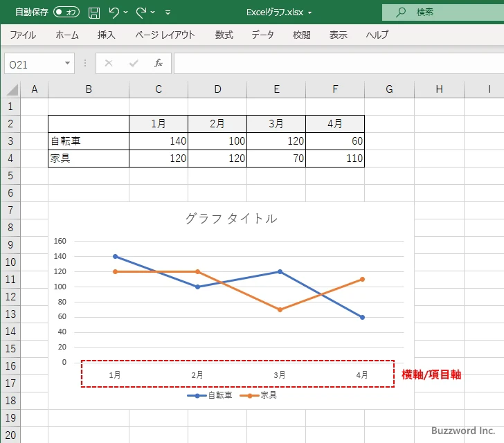
Task: Click the chart title グラフ タイトル
Action: coord(231,219)
